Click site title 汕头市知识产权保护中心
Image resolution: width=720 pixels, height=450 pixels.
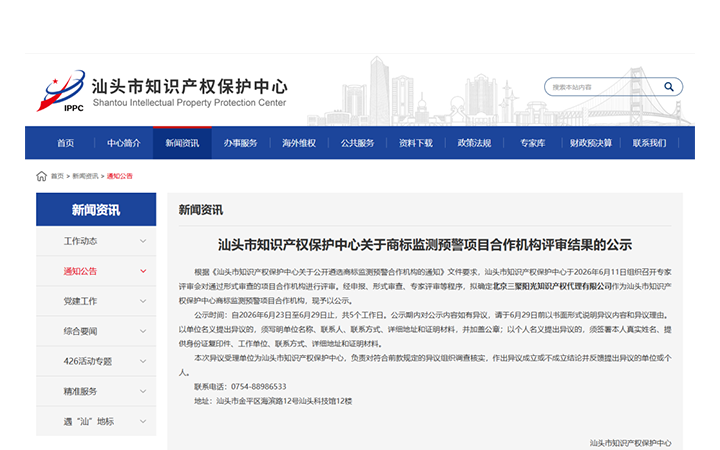[x=190, y=86]
